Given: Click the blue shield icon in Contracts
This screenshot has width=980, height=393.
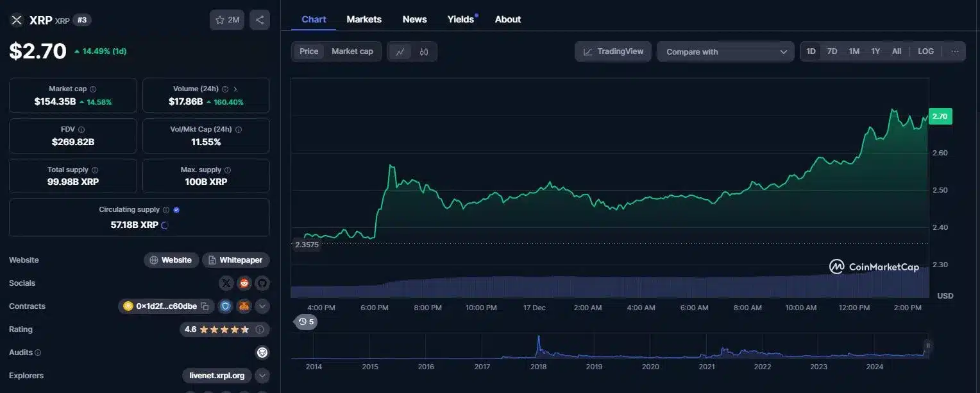Looking at the screenshot, I should coord(225,306).
